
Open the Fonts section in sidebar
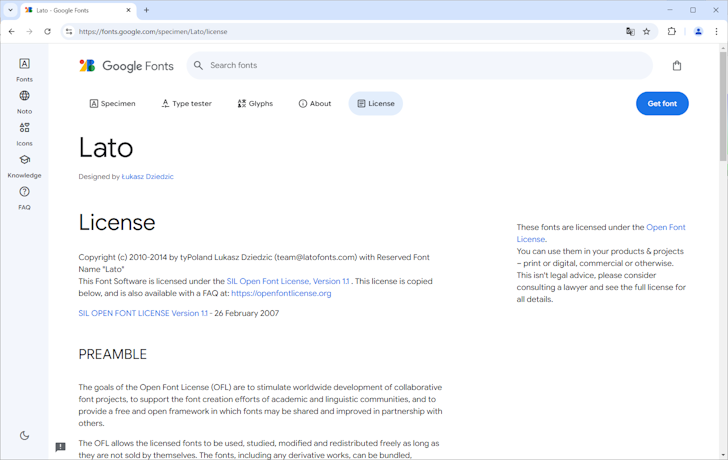[24, 70]
